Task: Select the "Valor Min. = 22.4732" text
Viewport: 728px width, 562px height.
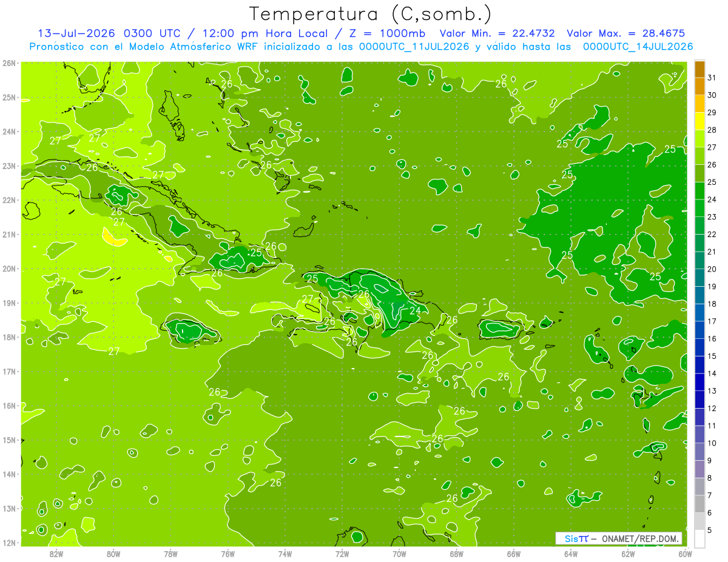Action: click(497, 33)
